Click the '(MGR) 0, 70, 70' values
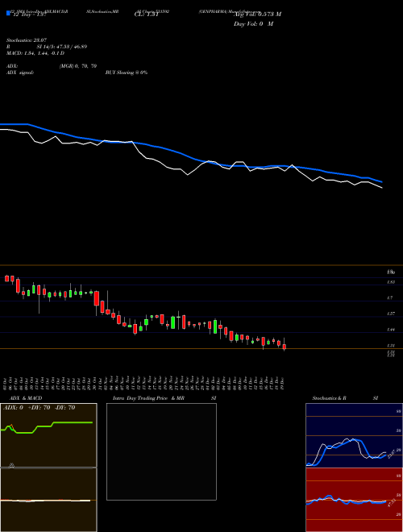The image size is (403, 532). click(78, 66)
